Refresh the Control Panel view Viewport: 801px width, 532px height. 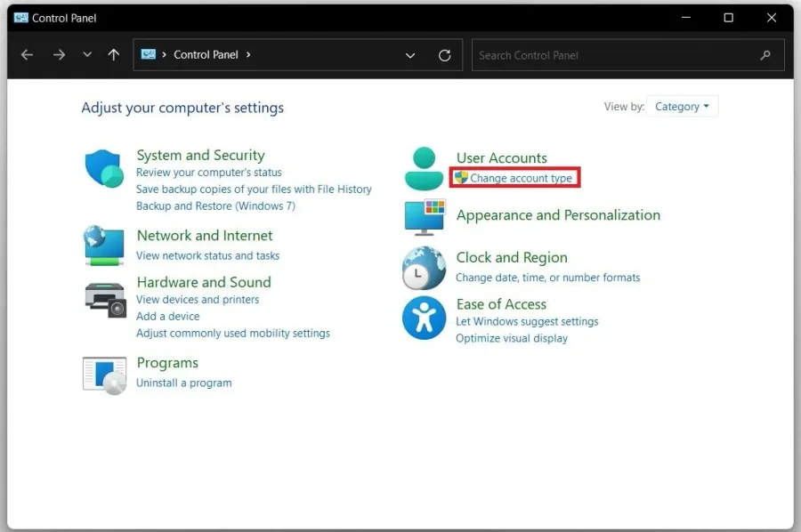pos(444,55)
